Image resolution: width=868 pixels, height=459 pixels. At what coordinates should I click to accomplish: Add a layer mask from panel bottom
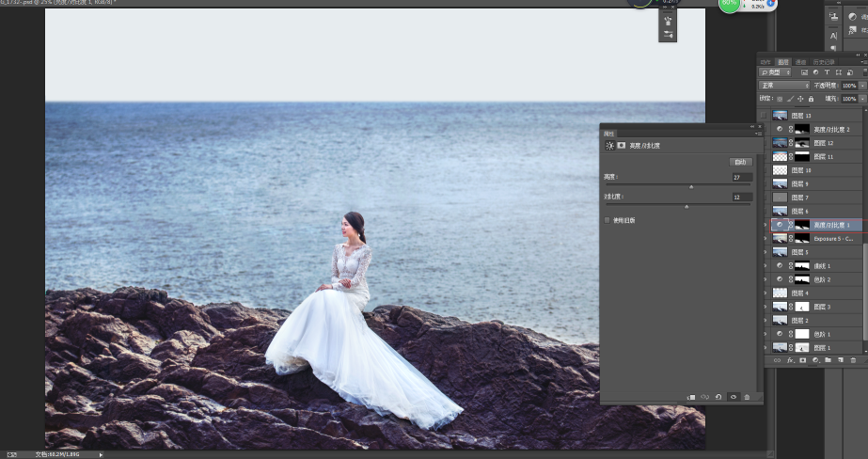[803, 360]
